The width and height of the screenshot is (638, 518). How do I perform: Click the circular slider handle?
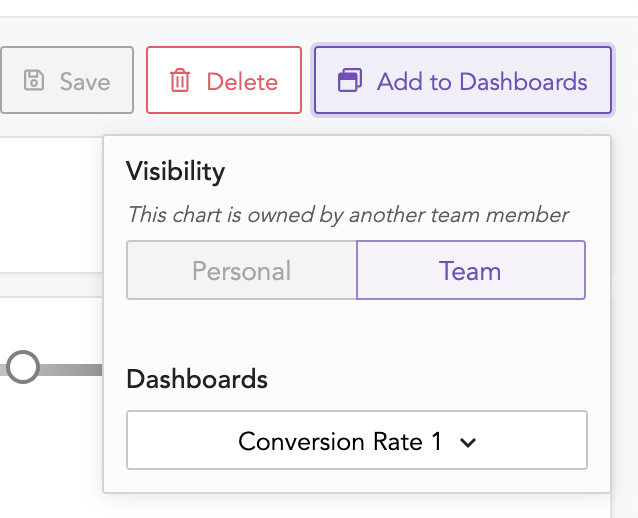tap(23, 367)
